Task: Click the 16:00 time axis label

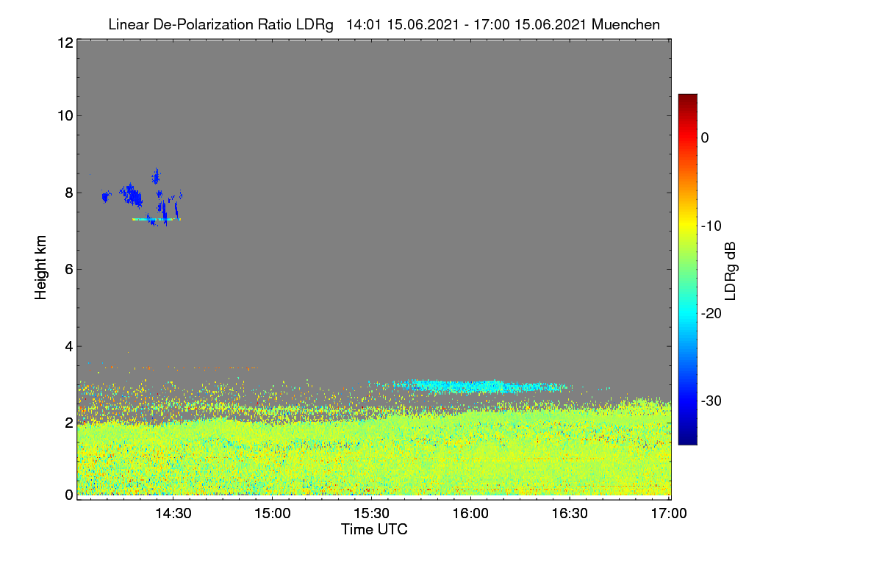Action: point(470,514)
